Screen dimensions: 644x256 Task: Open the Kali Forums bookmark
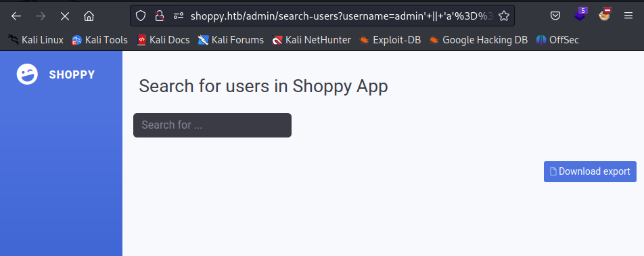point(231,40)
